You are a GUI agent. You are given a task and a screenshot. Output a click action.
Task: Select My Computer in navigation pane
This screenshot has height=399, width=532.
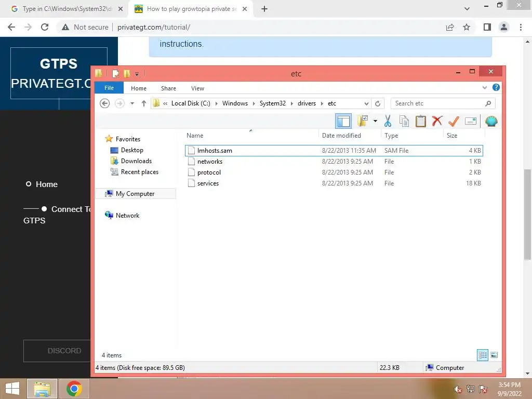tap(135, 193)
